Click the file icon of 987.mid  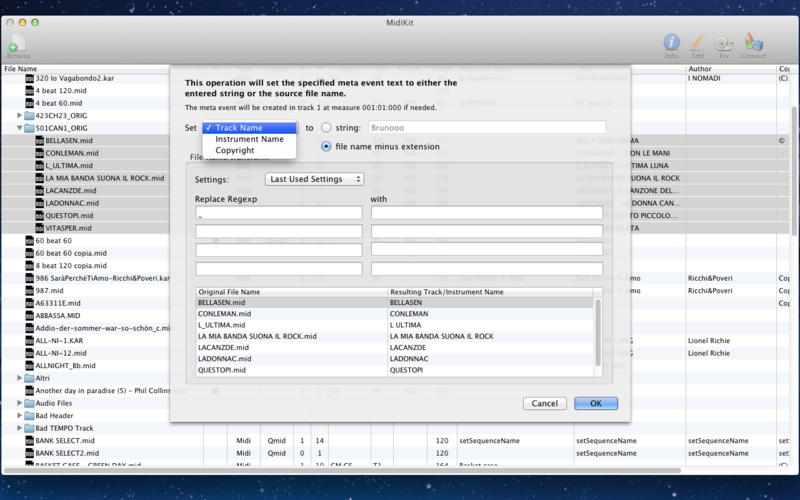(x=30, y=291)
